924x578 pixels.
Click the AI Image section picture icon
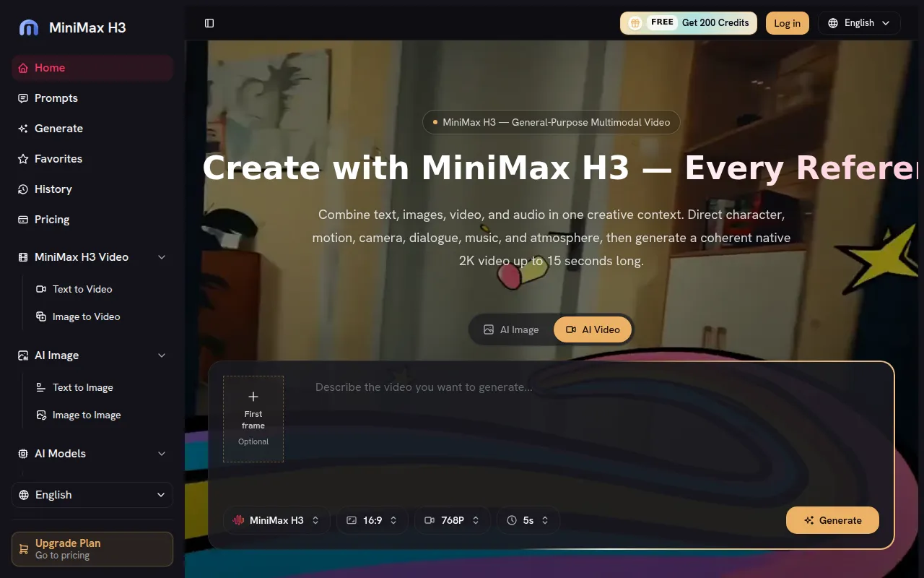[x=22, y=355]
